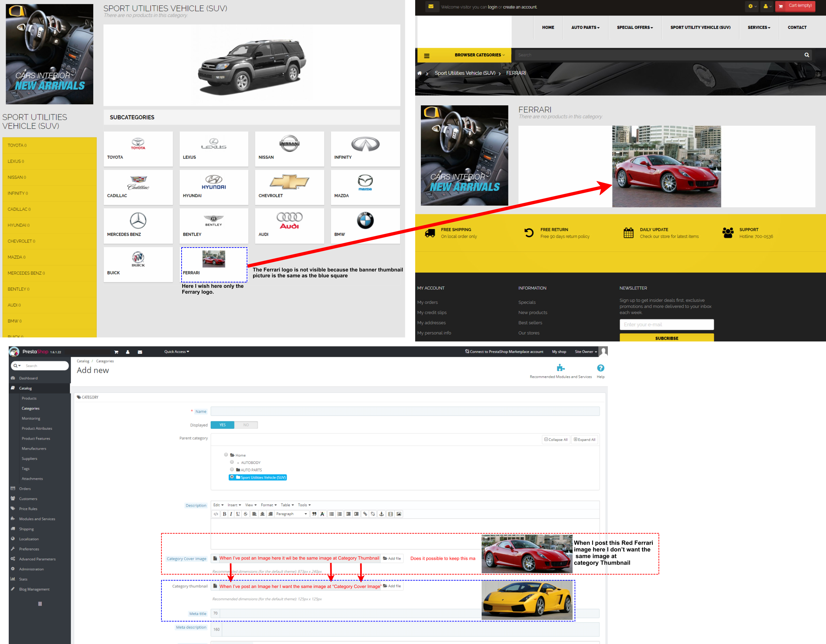Open the Paragraph format dropdown
This screenshot has height=644, width=826.
click(291, 514)
